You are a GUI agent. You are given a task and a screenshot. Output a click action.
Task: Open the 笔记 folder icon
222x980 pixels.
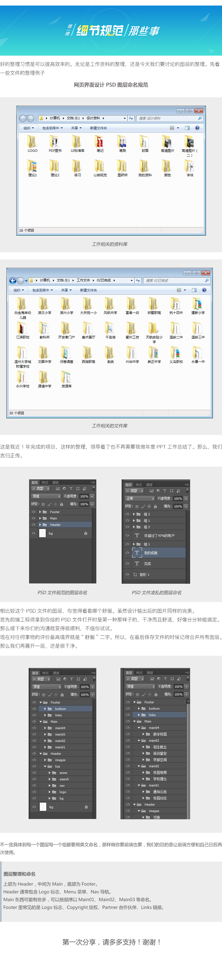click(x=99, y=142)
